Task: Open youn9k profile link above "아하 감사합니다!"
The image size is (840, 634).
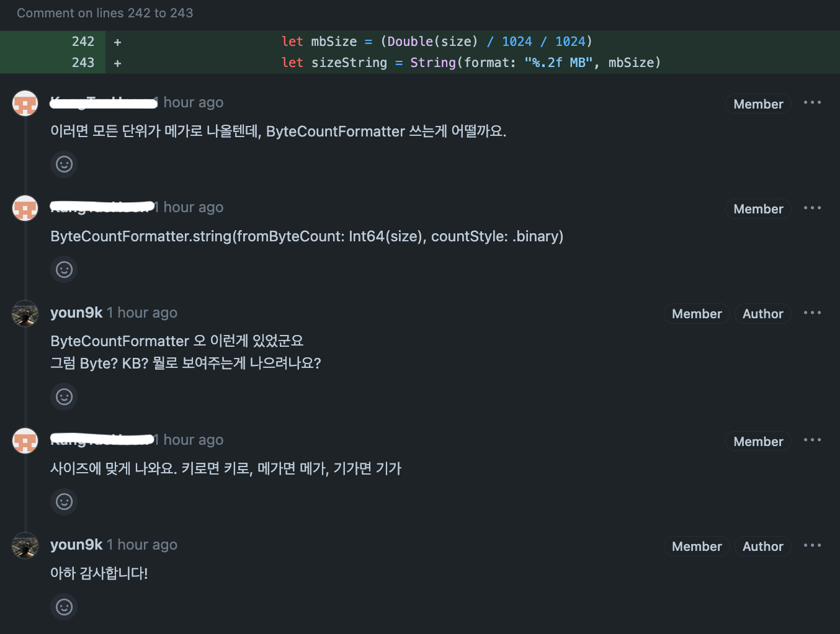Action: pyautogui.click(x=76, y=545)
